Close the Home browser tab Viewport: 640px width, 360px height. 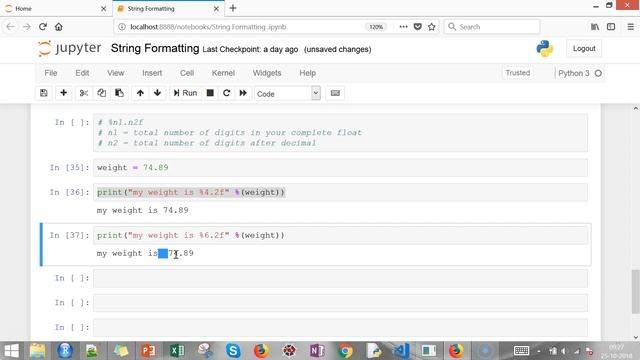[x=103, y=9]
